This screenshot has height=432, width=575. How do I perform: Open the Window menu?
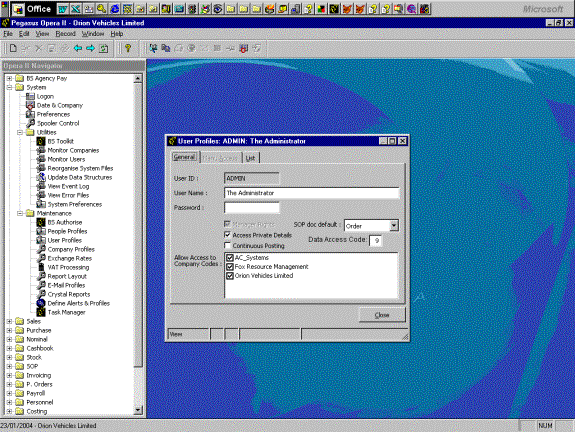point(93,34)
